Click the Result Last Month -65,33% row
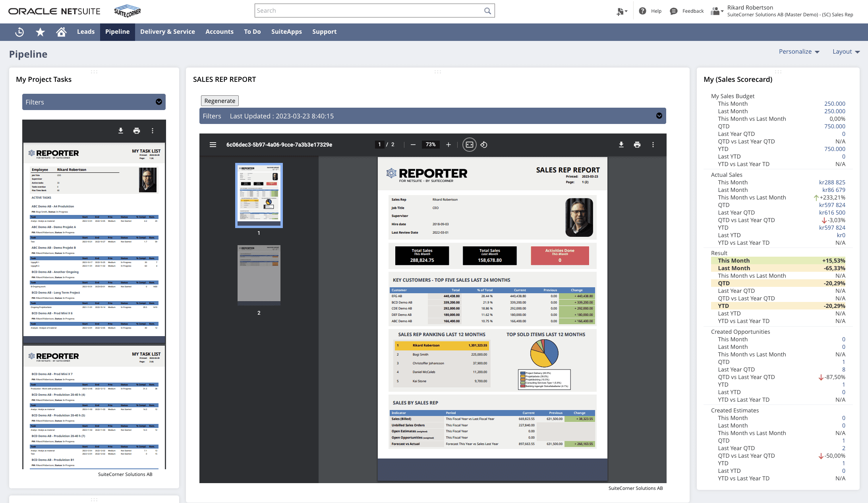868x503 pixels. coord(778,268)
